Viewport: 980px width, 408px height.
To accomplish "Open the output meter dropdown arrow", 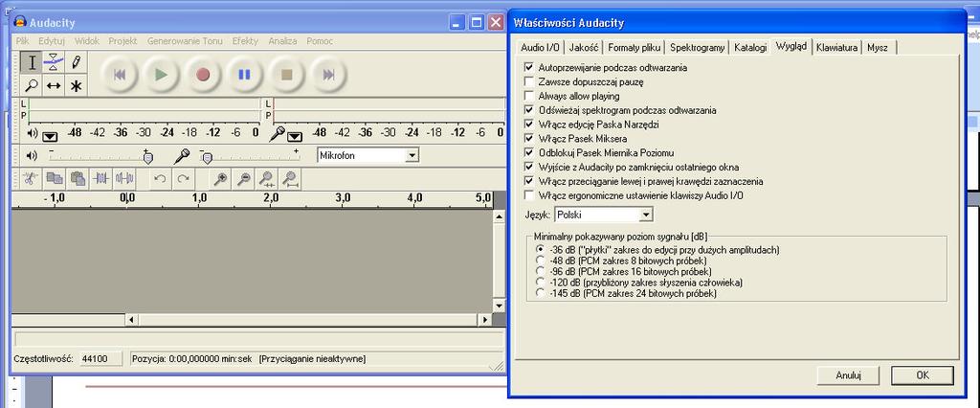I will [50, 136].
